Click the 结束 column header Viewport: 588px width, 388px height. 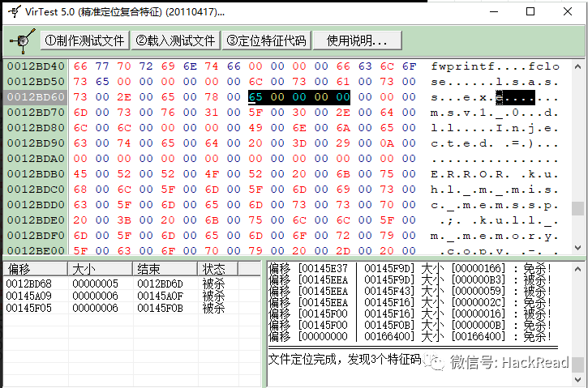pyautogui.click(x=165, y=269)
